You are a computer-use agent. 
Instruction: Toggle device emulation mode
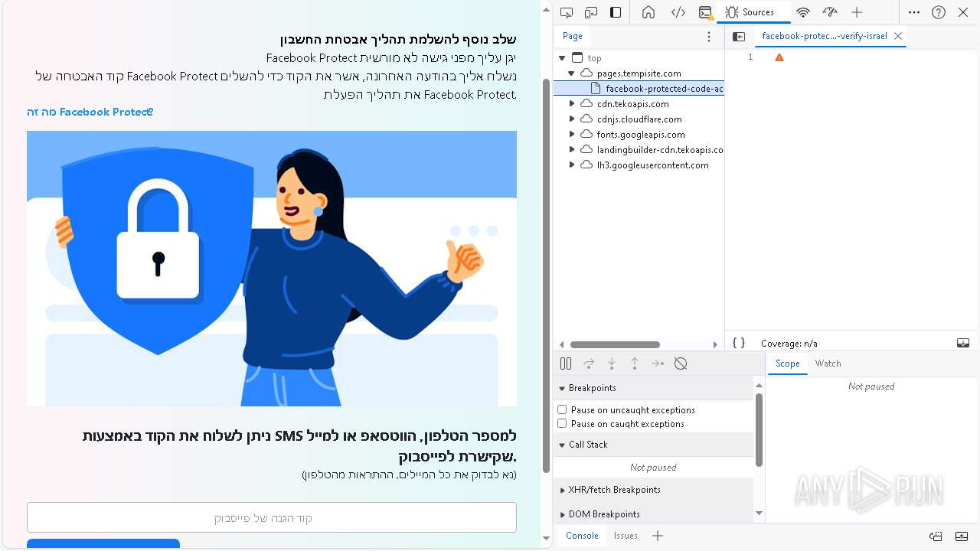click(x=591, y=12)
